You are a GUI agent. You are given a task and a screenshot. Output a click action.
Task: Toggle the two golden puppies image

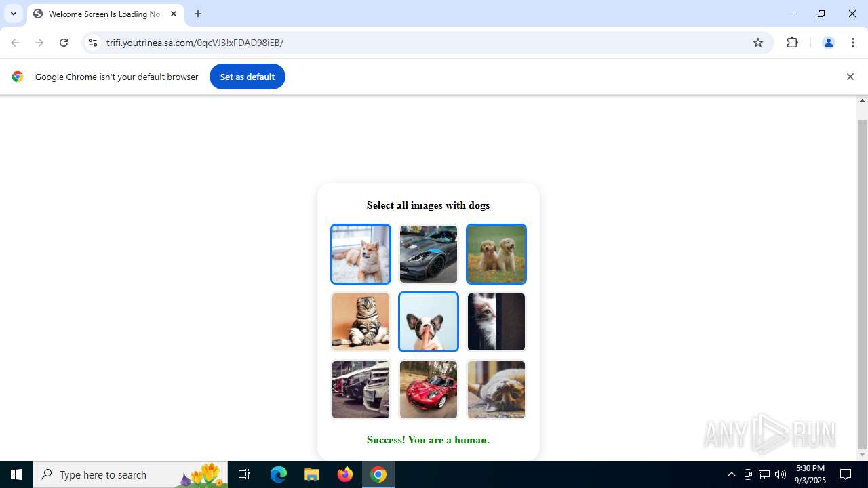pos(496,254)
